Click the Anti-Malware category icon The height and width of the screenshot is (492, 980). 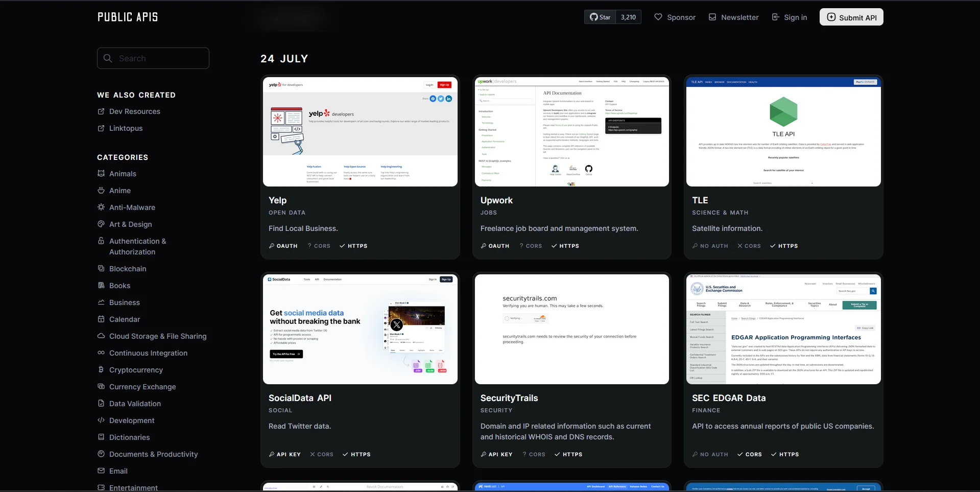pyautogui.click(x=101, y=207)
